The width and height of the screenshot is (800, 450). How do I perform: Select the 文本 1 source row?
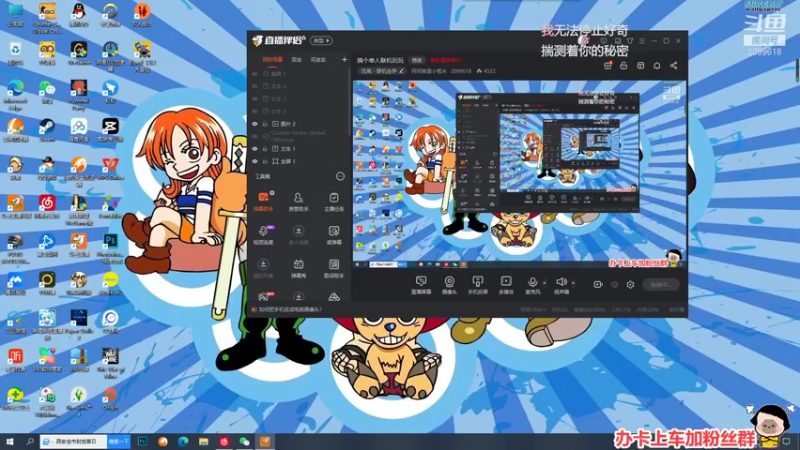pyautogui.click(x=298, y=148)
